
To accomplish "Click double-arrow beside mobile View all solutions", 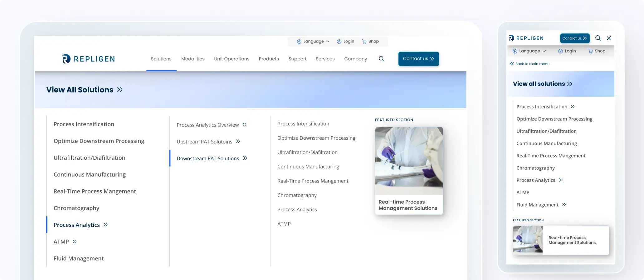I will click(x=569, y=84).
